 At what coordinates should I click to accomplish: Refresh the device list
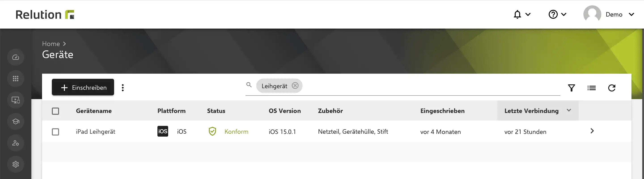pos(612,88)
